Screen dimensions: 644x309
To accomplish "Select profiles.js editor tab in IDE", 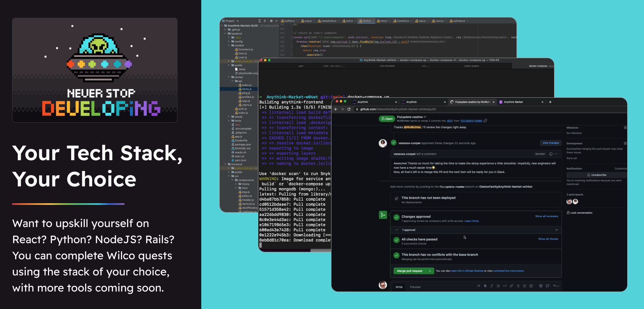I will pos(289,21).
